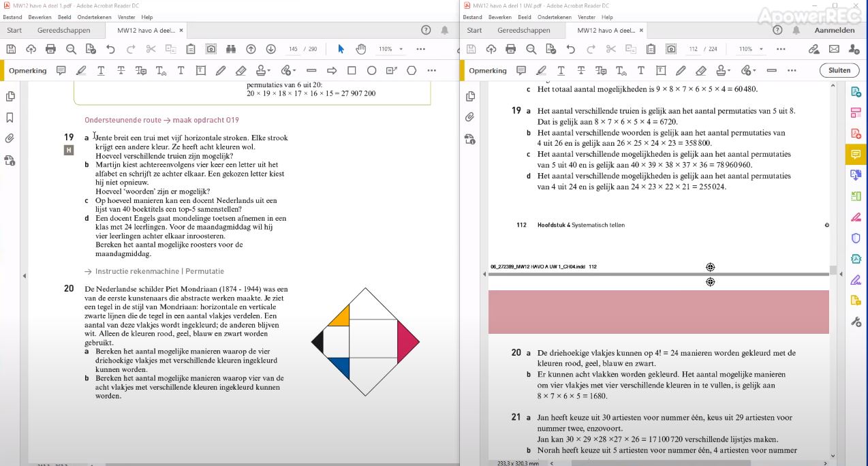This screenshot has width=868, height=466.
Task: Open More Tools wrench icon in right pane
Action: coord(856,322)
